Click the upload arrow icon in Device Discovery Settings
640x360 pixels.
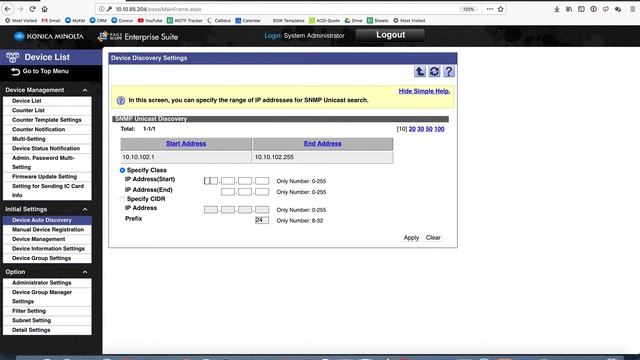pyautogui.click(x=420, y=71)
